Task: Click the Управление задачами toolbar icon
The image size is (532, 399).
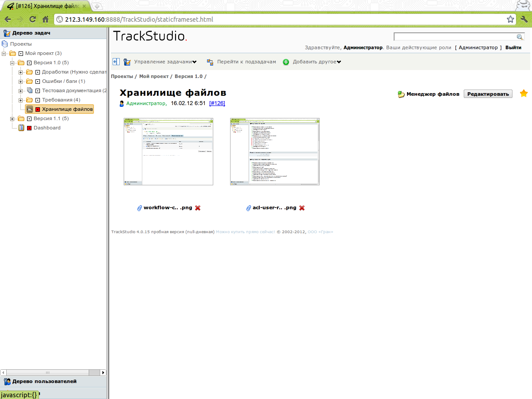Action: coord(127,62)
